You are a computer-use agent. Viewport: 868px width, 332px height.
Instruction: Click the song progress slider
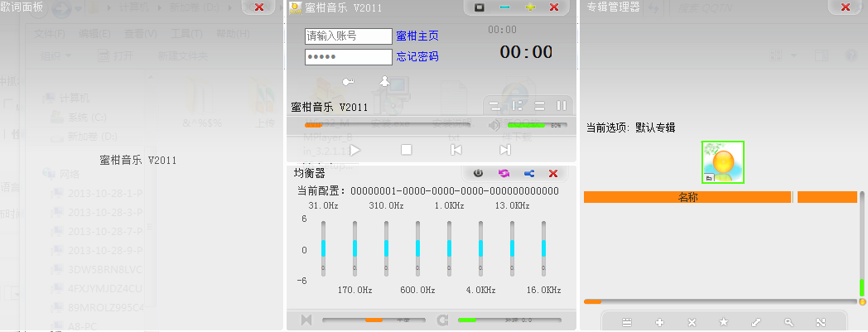click(x=388, y=125)
